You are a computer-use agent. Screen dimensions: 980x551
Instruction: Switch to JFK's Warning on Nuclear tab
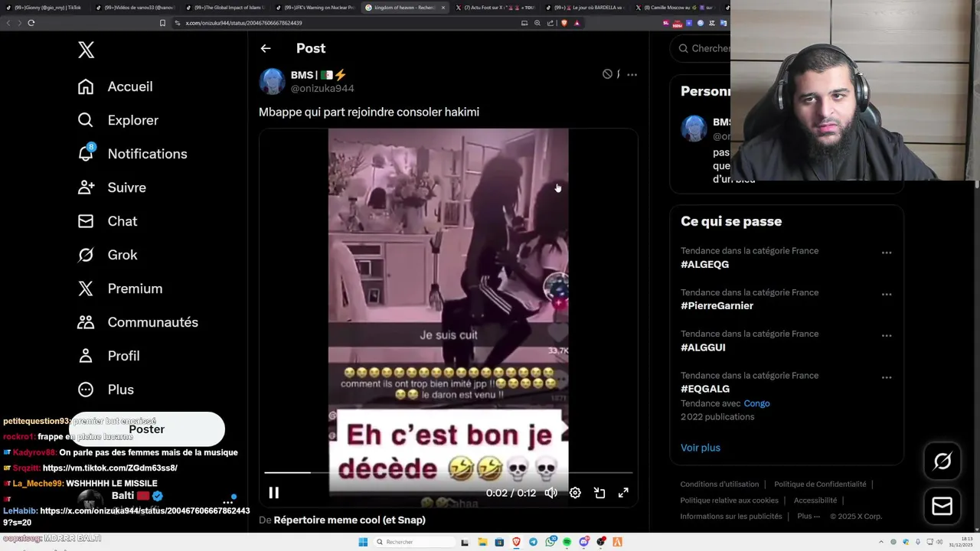tap(315, 8)
